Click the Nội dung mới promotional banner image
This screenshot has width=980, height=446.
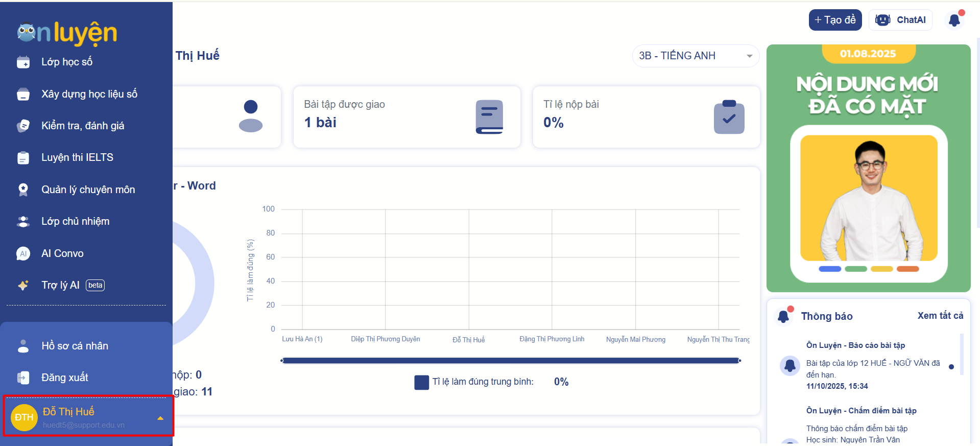coord(868,169)
